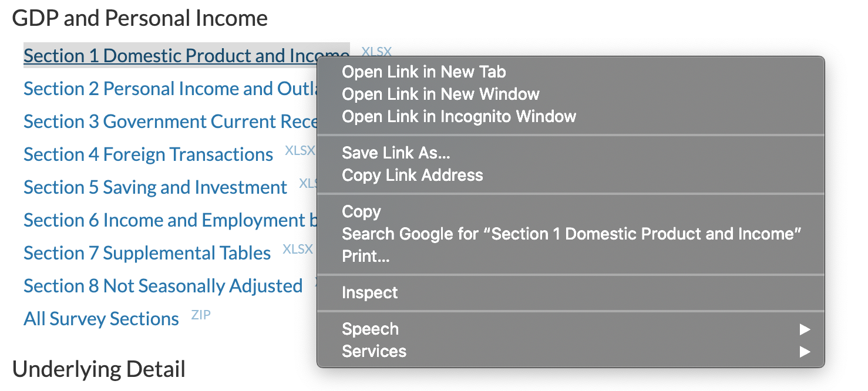Screen dimensions: 868x391
Task: Download All Survey Sections ZIP link
Action: point(101,319)
